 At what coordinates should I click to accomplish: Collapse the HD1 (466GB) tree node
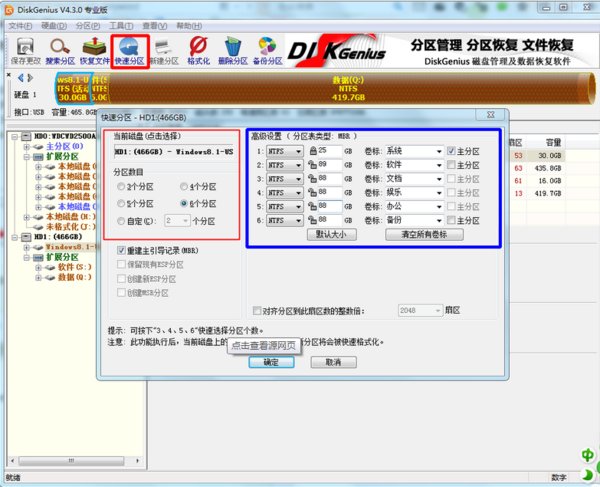pyautogui.click(x=15, y=237)
